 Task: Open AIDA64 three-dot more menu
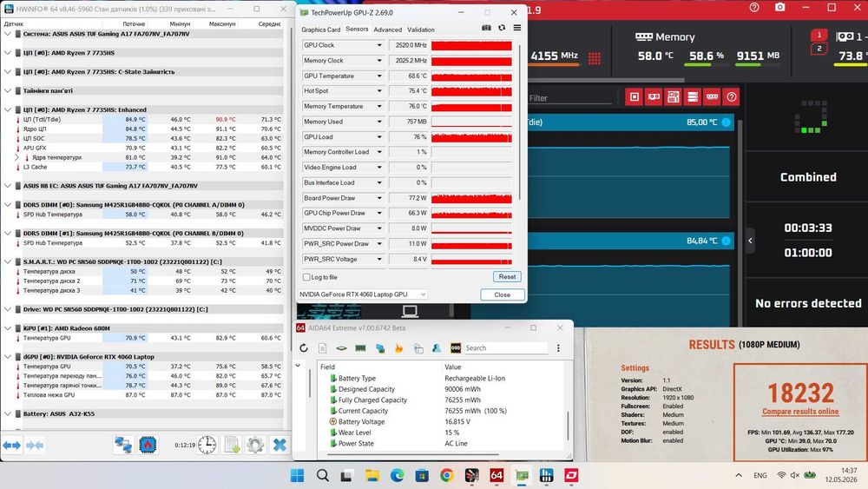(x=558, y=347)
